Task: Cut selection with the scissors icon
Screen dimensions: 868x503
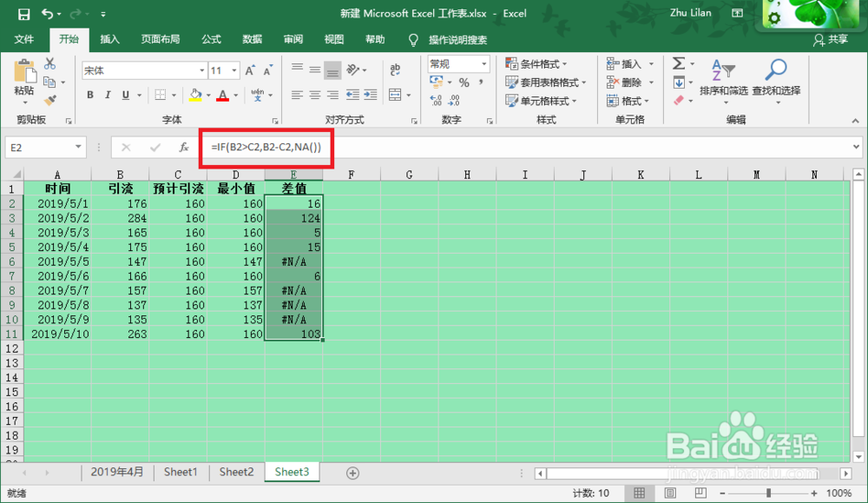Action: click(49, 63)
